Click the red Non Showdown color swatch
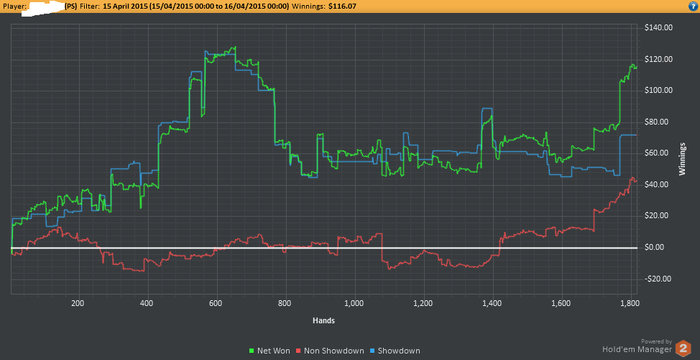The width and height of the screenshot is (700, 360). [x=300, y=351]
